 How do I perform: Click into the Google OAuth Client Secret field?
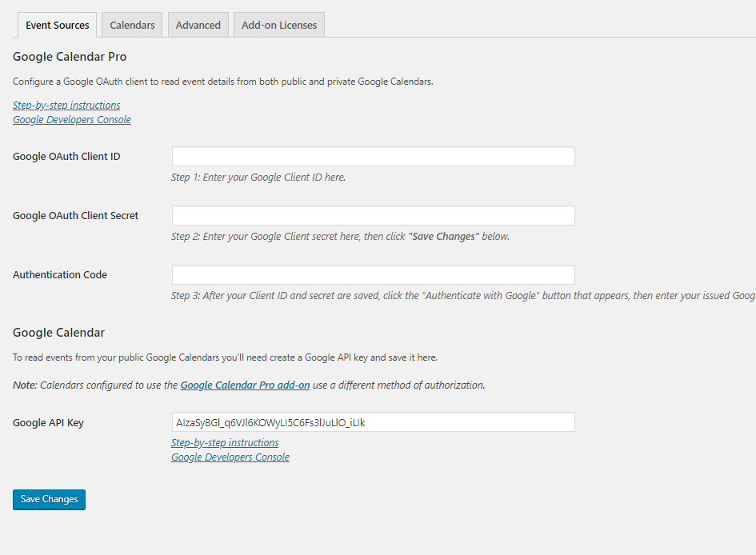[x=373, y=216]
